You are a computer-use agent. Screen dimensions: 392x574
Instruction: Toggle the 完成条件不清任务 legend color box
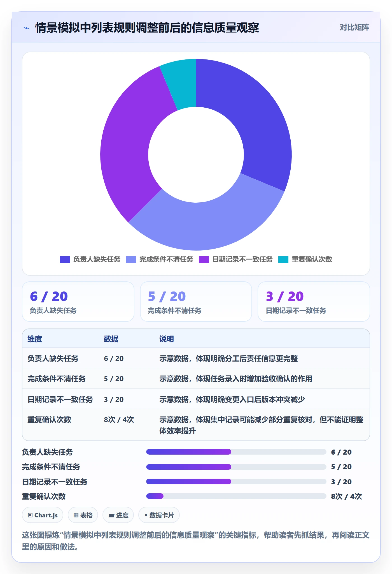point(131,260)
